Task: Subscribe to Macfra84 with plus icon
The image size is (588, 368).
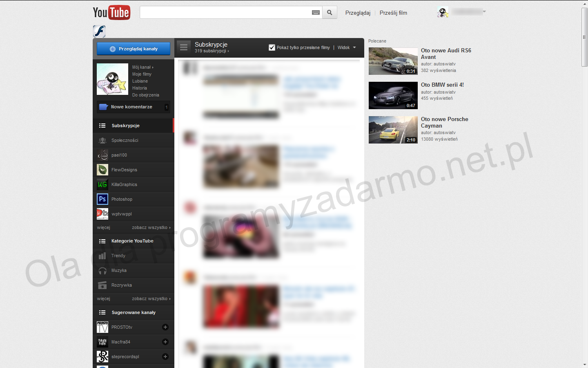Action: [165, 342]
